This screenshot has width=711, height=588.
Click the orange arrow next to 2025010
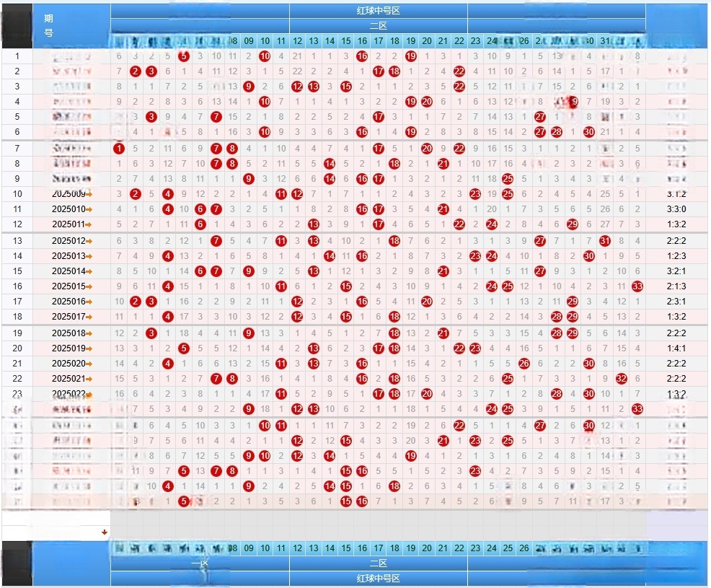(x=89, y=210)
